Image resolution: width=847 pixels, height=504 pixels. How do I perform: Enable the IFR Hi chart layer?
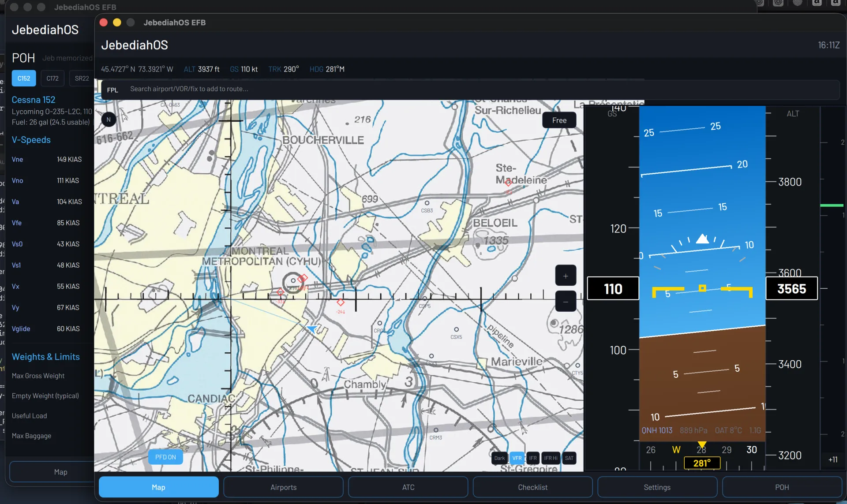pyautogui.click(x=550, y=458)
